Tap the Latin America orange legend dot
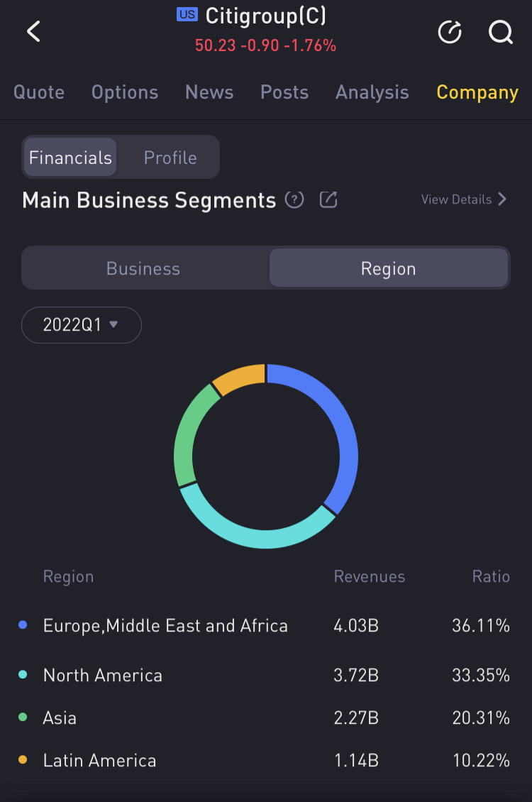The height and width of the screenshot is (802, 532). (23, 760)
